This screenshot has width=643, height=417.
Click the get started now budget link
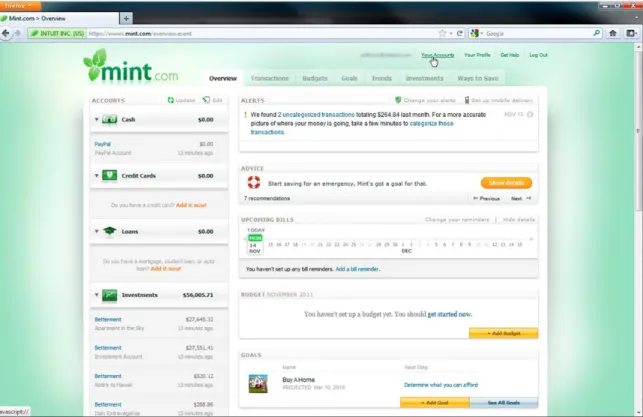click(x=449, y=314)
